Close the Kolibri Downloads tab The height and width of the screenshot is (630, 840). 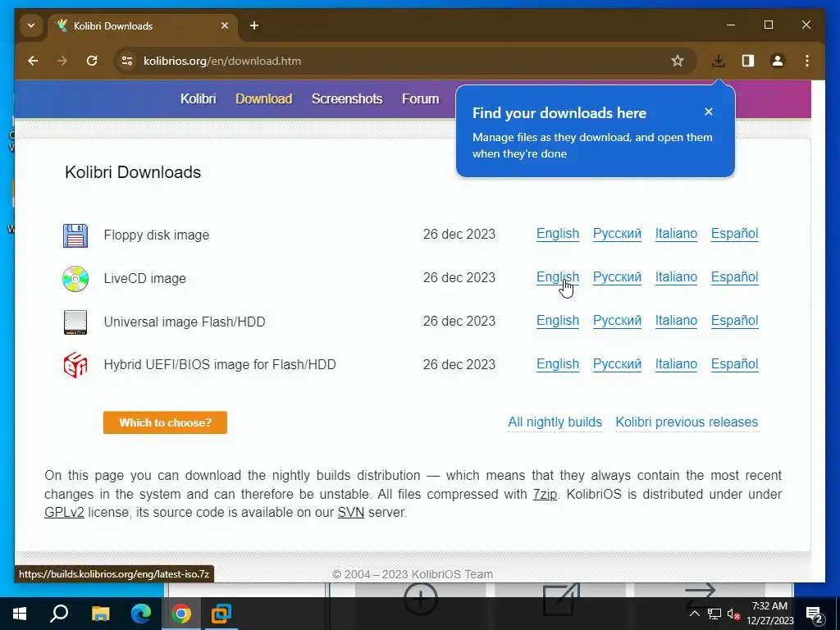click(x=225, y=25)
